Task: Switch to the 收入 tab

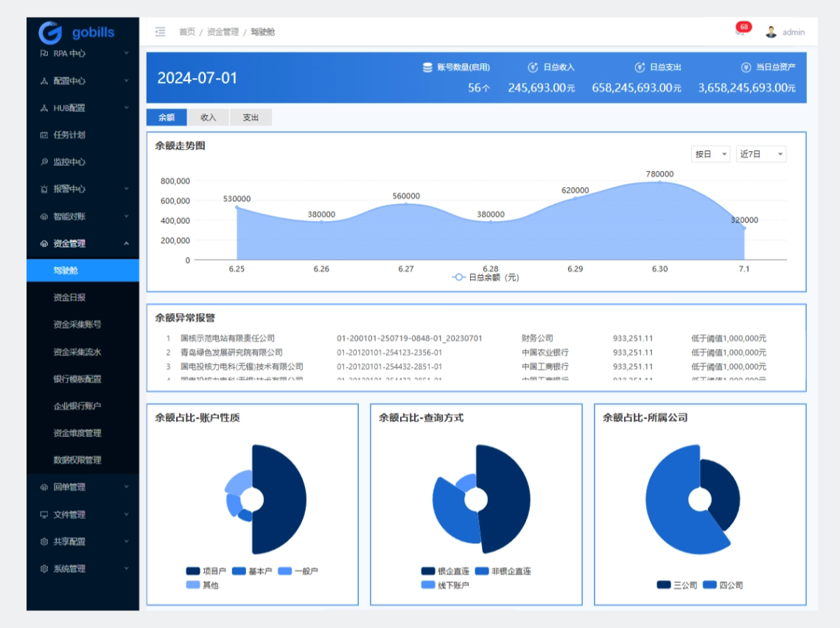Action: tap(208, 116)
